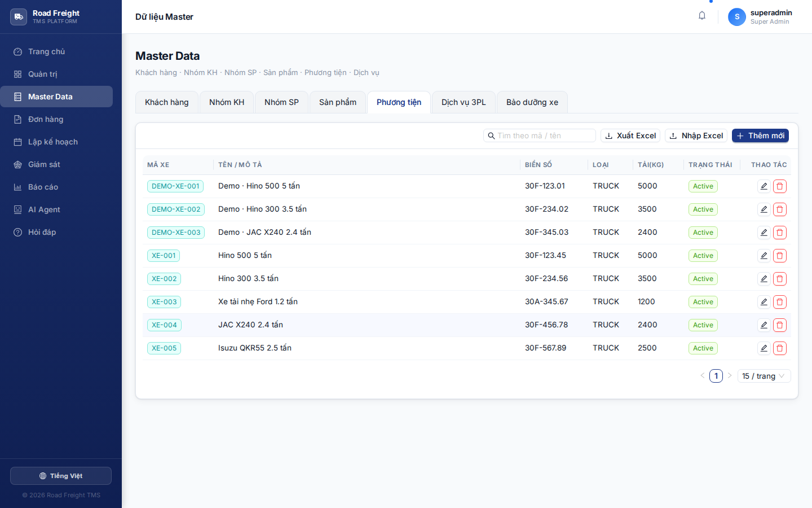
Task: Open the Road Freight logo icon
Action: (x=19, y=17)
